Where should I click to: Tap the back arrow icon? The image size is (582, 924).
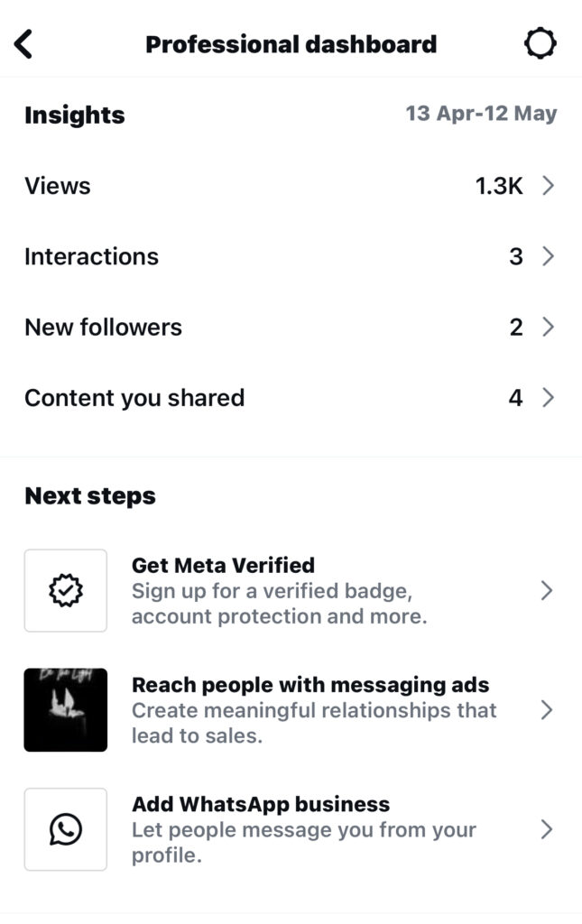pos(23,44)
